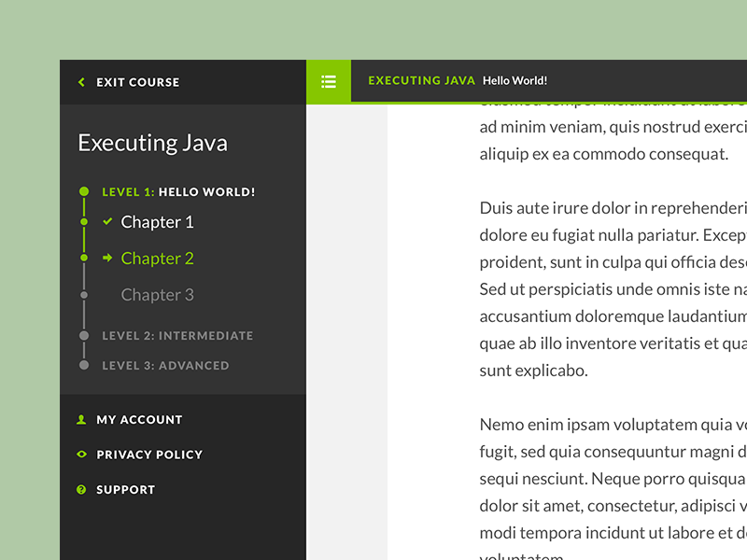
Task: Click the Hello World! header title
Action: click(x=515, y=81)
